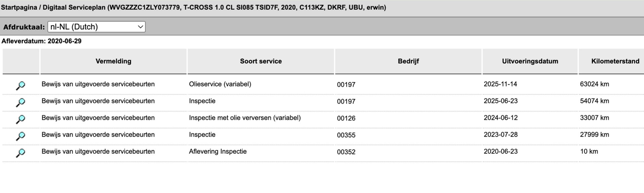
Task: View details of the 2024-06-12 service record
Action: tap(20, 119)
